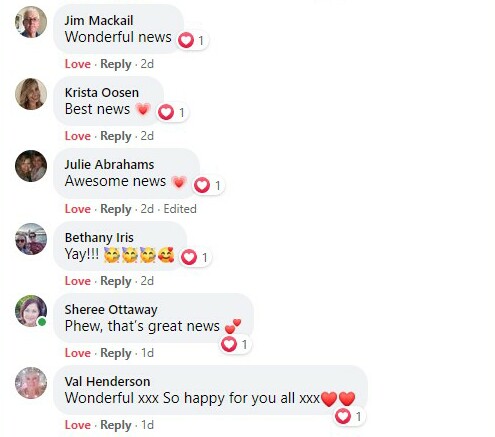Open the heart reaction on Val Henderson's comment
Screen dimensions: 495x437
point(349,416)
